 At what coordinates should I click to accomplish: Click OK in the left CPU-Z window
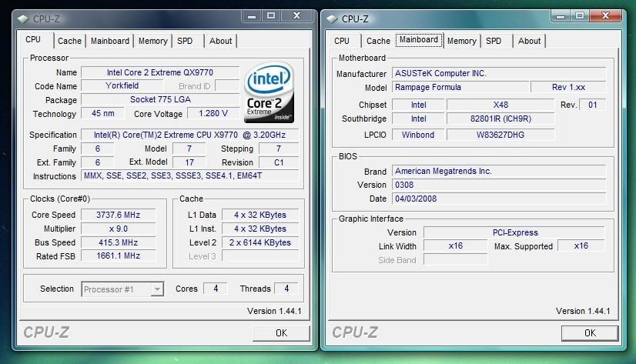click(281, 333)
